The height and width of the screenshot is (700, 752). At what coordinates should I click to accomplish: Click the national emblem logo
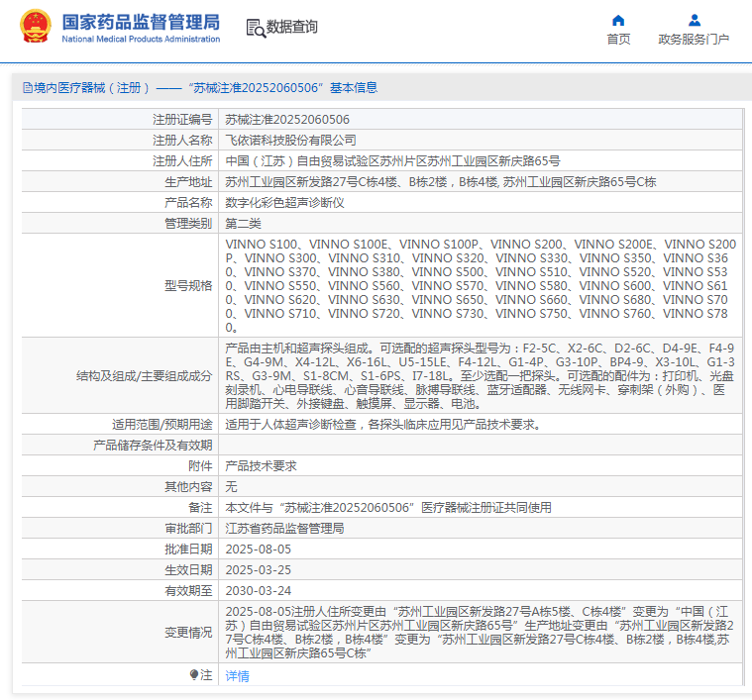pyautogui.click(x=35, y=28)
